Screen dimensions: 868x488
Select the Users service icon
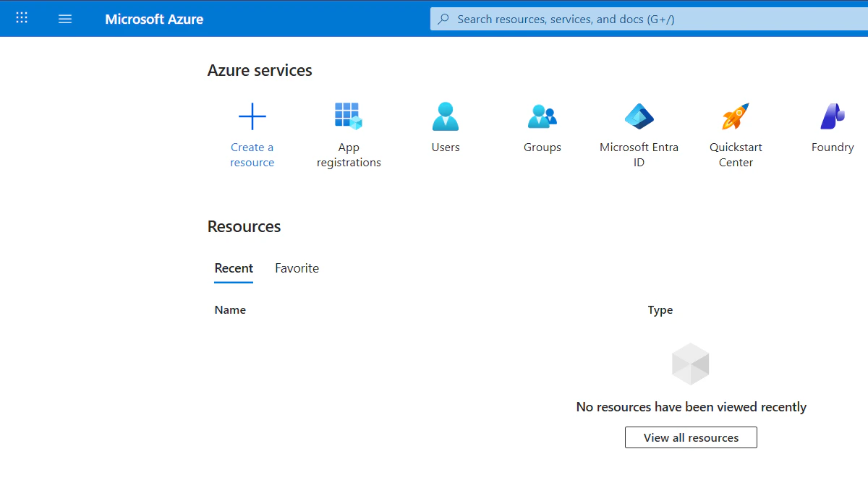click(445, 116)
